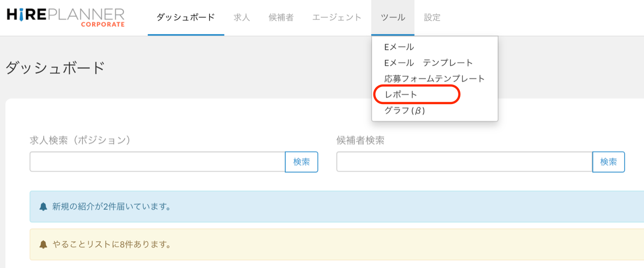Open the 設定 navigation item

(432, 18)
